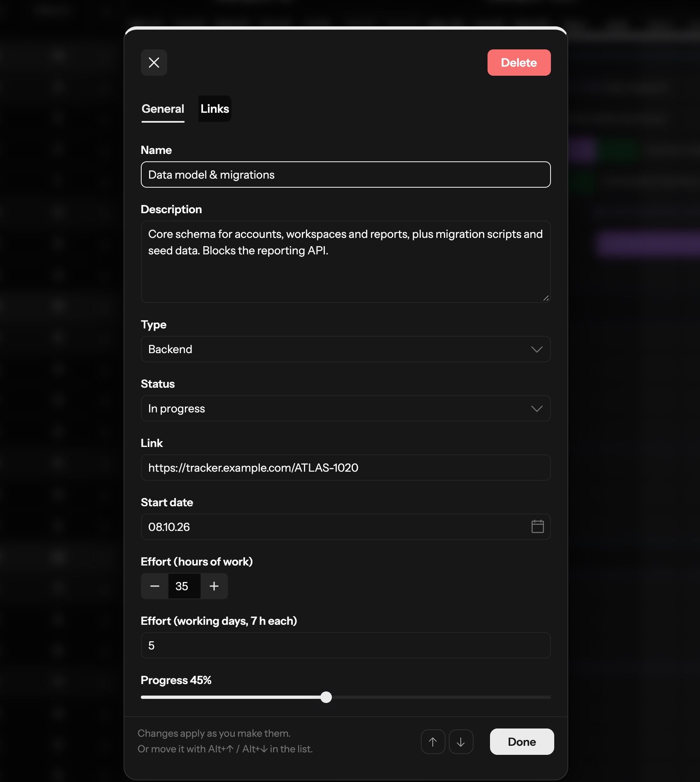Image resolution: width=700 pixels, height=782 pixels.
Task: Switch to the General tab
Action: click(x=163, y=109)
